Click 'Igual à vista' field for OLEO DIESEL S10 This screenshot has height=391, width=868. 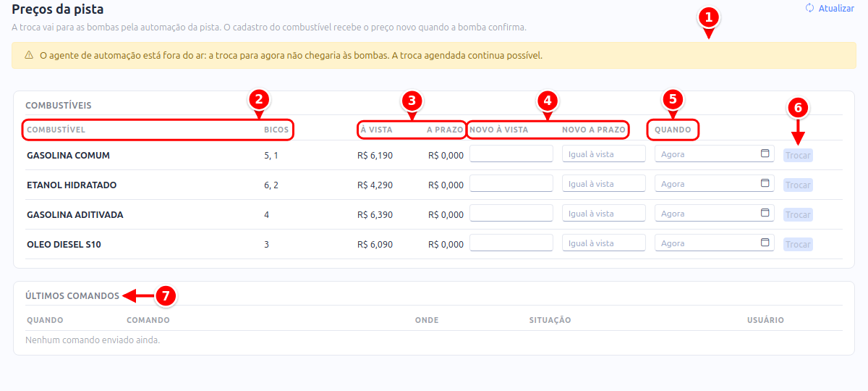pyautogui.click(x=604, y=243)
